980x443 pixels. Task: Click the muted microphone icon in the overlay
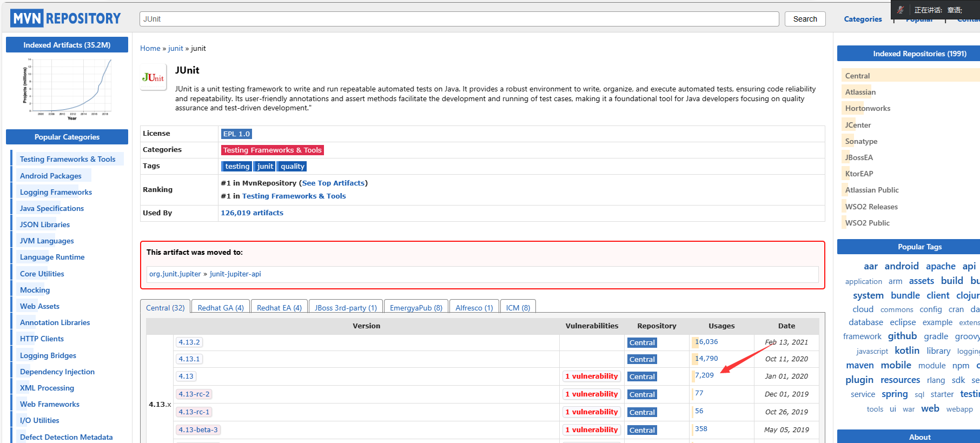pos(900,10)
